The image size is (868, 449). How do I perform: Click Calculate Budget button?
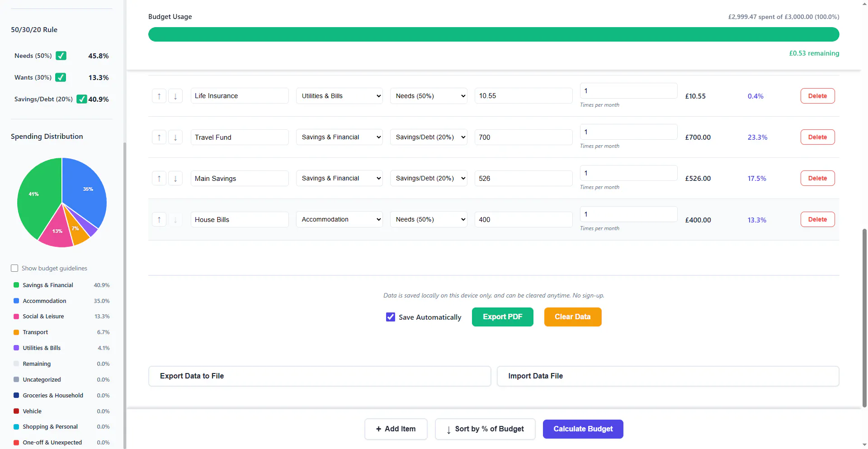tap(583, 429)
